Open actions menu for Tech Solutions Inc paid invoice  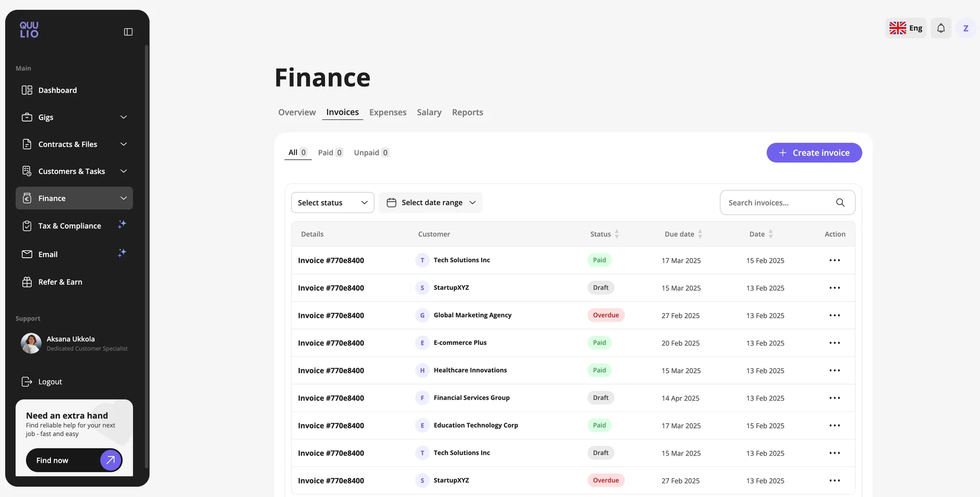tap(835, 260)
